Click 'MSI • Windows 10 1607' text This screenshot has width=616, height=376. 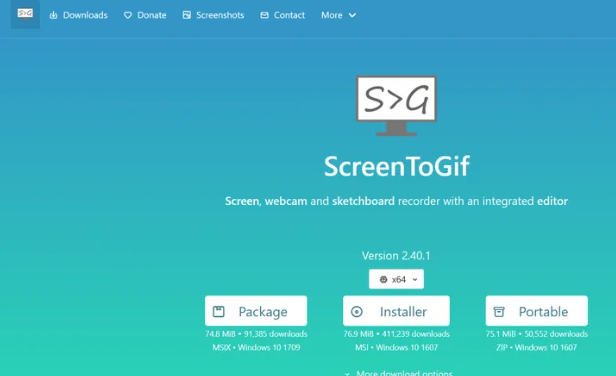point(396,347)
